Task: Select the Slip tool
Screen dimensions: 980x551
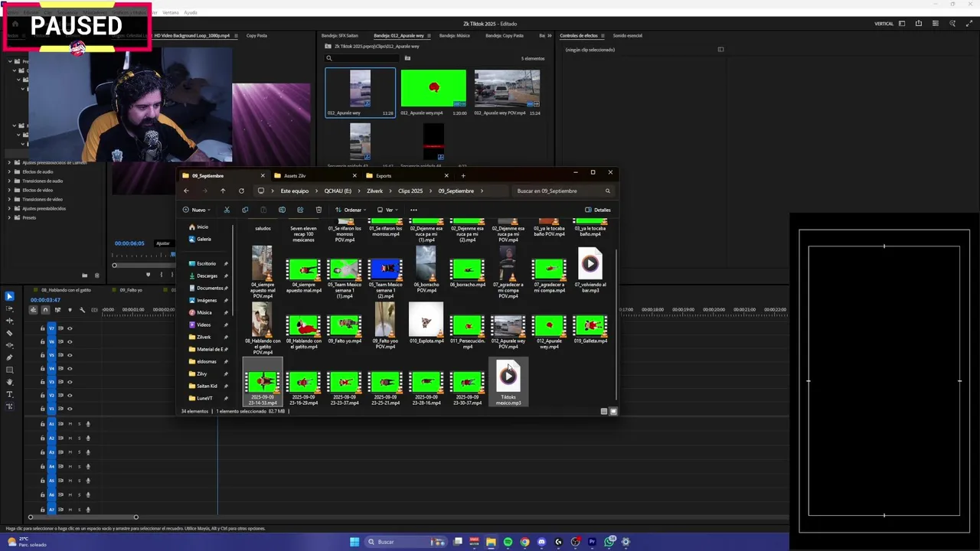Action: coord(10,345)
